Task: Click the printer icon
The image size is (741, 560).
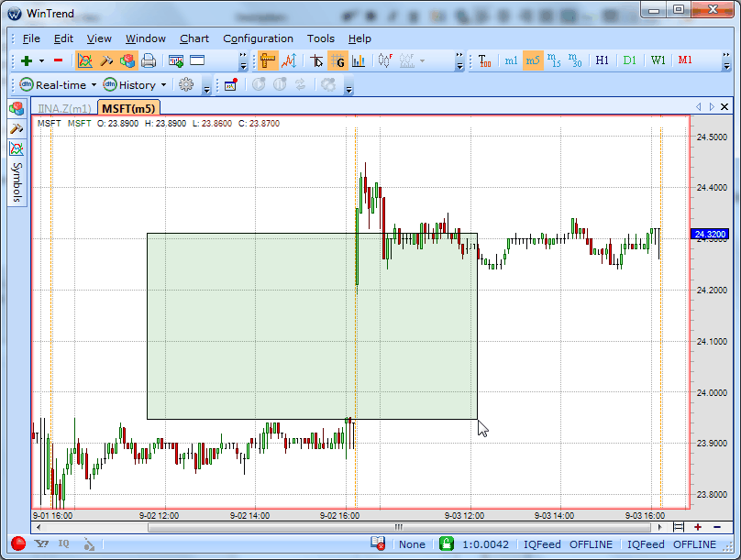Action: point(149,60)
